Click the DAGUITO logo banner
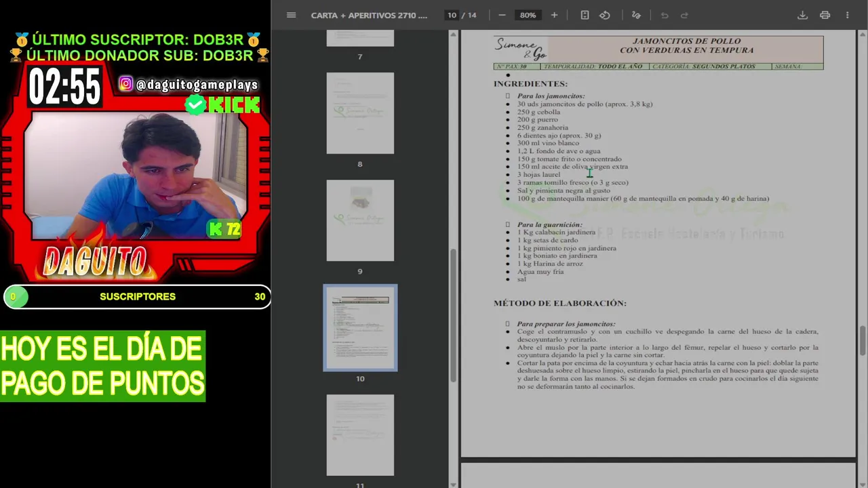This screenshot has width=868, height=488. [x=95, y=261]
